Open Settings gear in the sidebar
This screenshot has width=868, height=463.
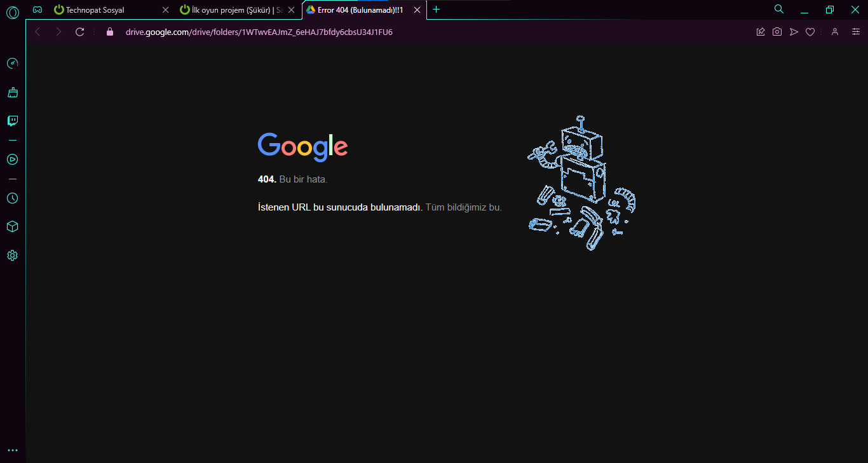click(x=12, y=256)
